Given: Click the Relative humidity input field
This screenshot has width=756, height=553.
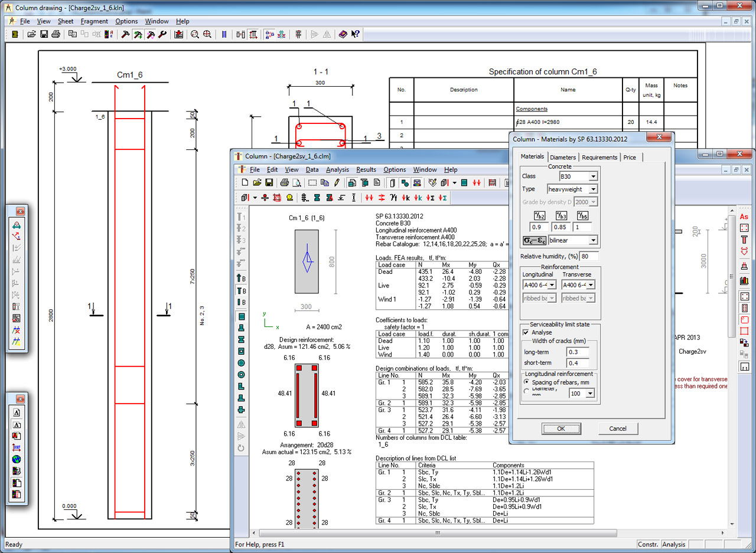Looking at the screenshot, I should tap(588, 256).
